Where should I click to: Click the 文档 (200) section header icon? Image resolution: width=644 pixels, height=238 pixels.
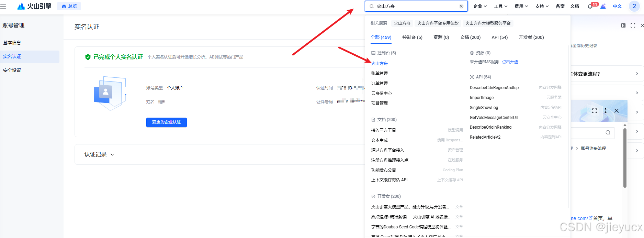click(373, 120)
